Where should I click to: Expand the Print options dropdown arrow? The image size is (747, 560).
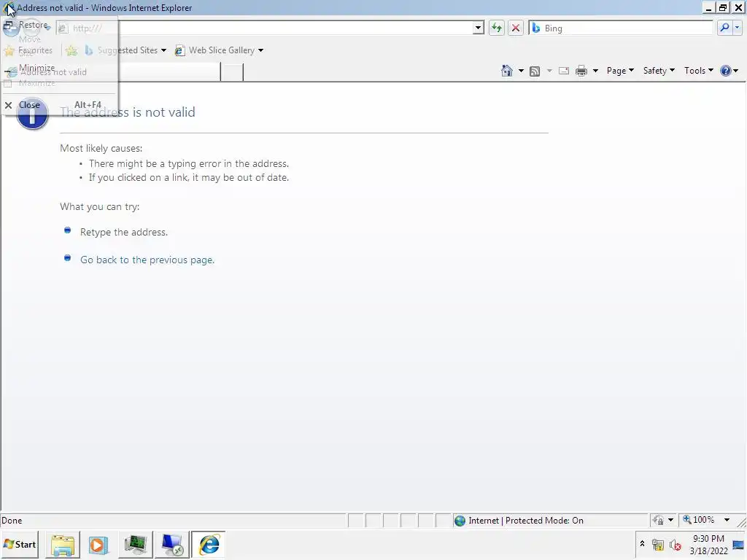click(x=595, y=71)
